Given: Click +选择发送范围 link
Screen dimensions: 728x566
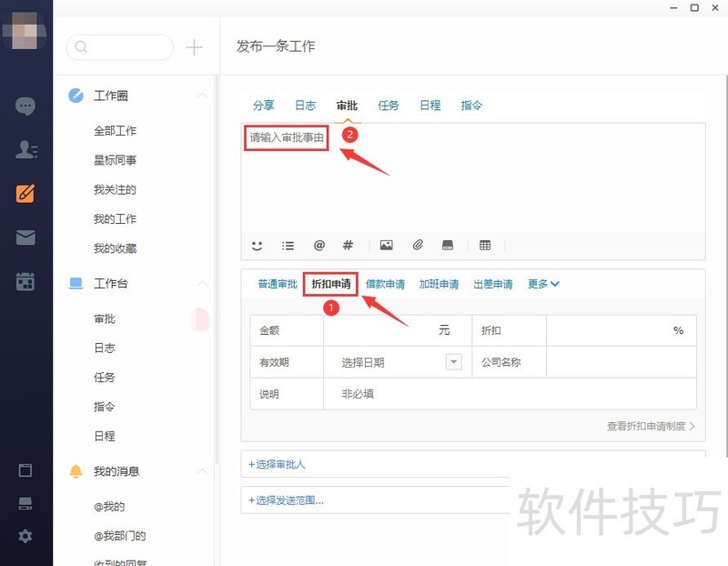Looking at the screenshot, I should 286,500.
